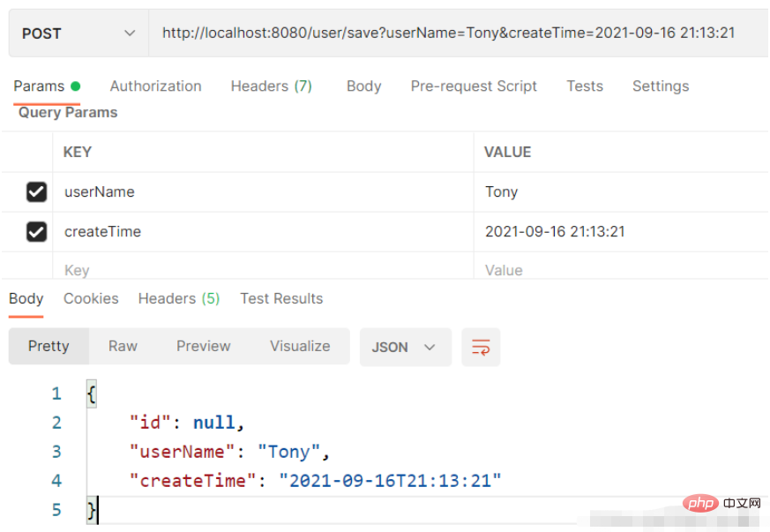The image size is (770, 532).
Task: Toggle line wrapping in the response viewer
Action: point(481,346)
